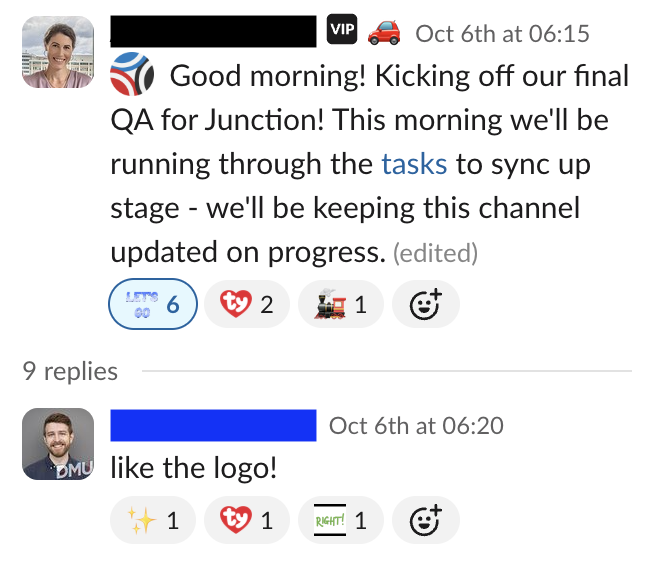
Task: Toggle the ty reaction showing count 2
Action: coord(246,303)
